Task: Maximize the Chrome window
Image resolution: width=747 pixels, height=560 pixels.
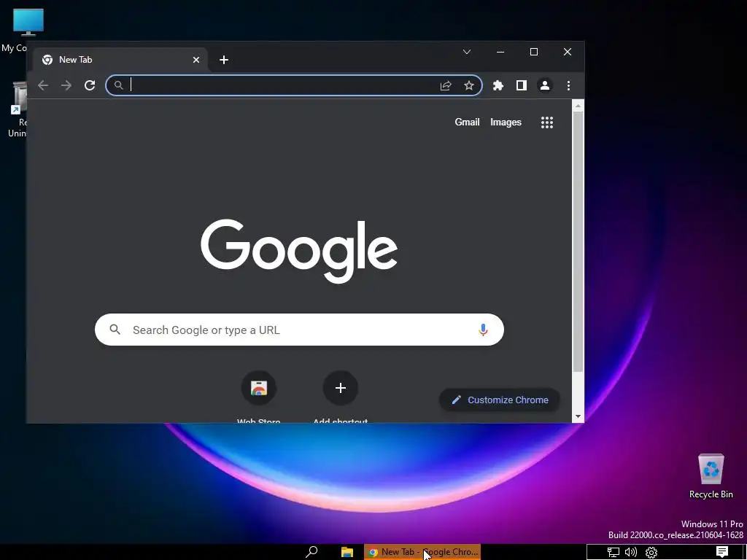Action: coord(534,52)
